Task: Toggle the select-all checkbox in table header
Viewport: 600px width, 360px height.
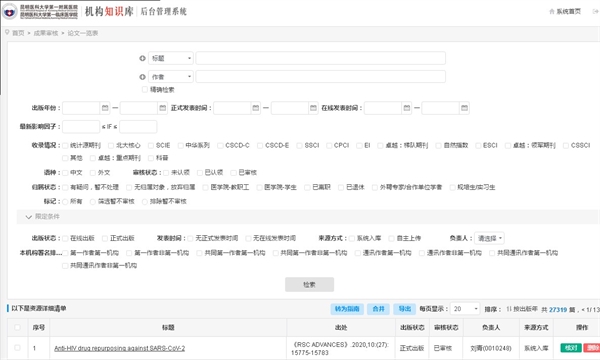Action: 17,327
